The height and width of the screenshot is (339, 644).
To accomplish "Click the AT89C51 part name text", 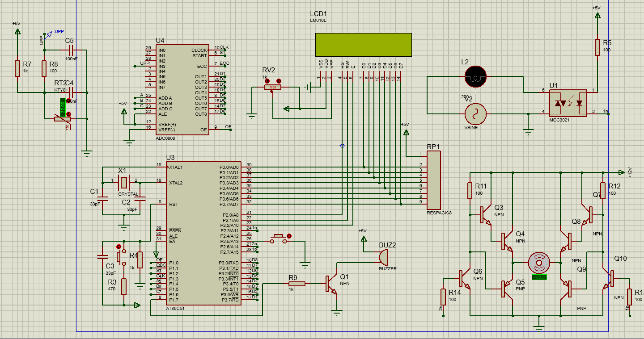I will 176,309.
